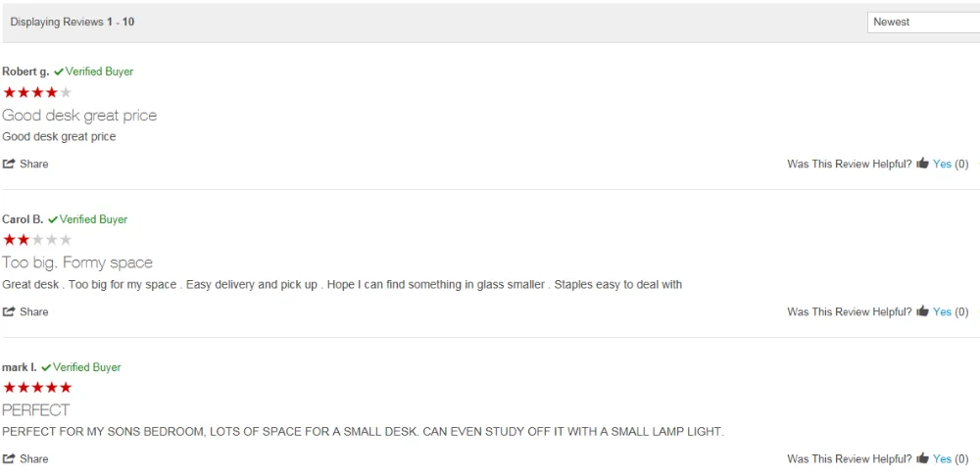Image resolution: width=980 pixels, height=476 pixels.
Task: Click thumbs-up icon on mark l.'s PERFECT review
Action: click(x=922, y=458)
